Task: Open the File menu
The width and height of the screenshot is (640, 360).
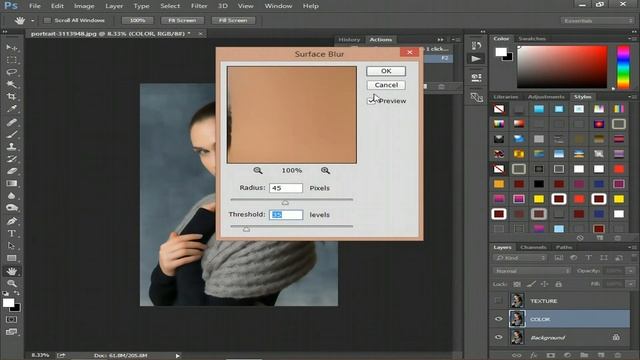Action: point(35,6)
